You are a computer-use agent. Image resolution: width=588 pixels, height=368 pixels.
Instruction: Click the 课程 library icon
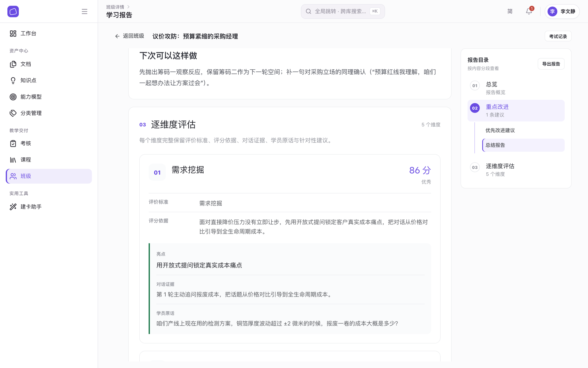(13, 160)
